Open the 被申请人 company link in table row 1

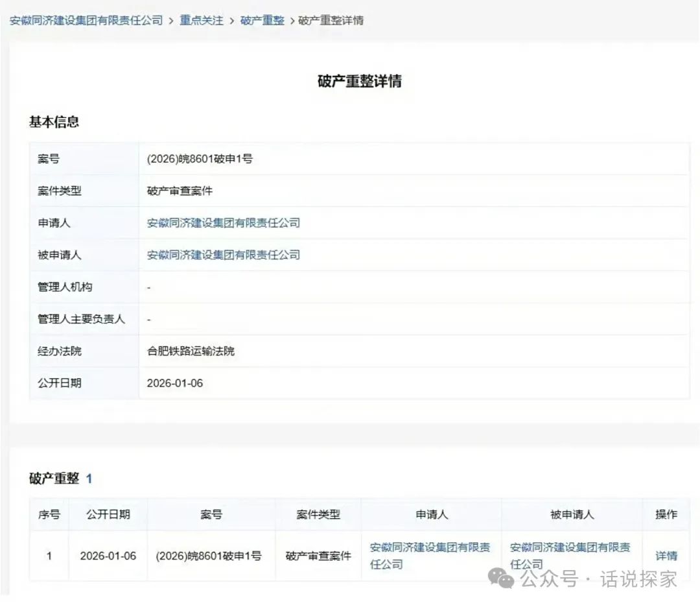pyautogui.click(x=570, y=556)
